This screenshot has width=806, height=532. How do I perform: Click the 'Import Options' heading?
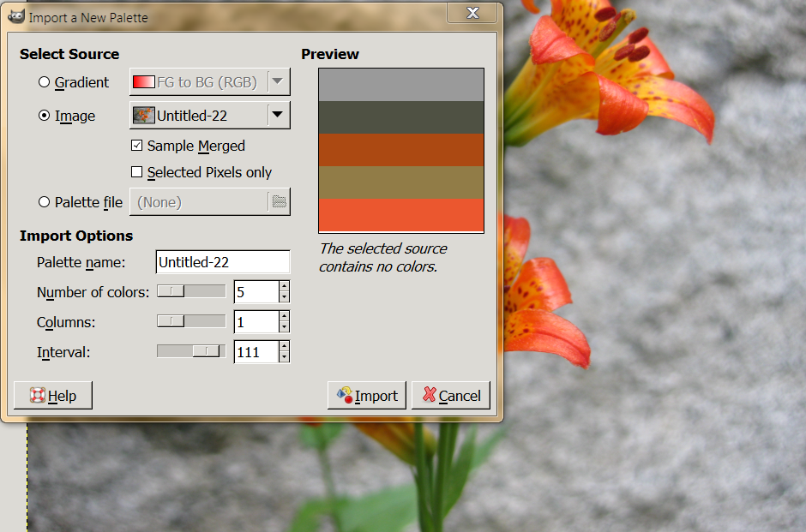[x=76, y=236]
